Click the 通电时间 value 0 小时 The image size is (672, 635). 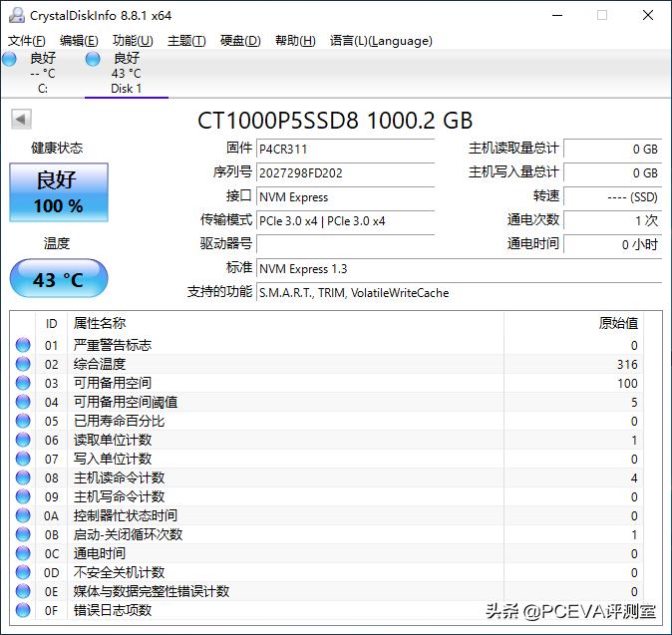[613, 244]
